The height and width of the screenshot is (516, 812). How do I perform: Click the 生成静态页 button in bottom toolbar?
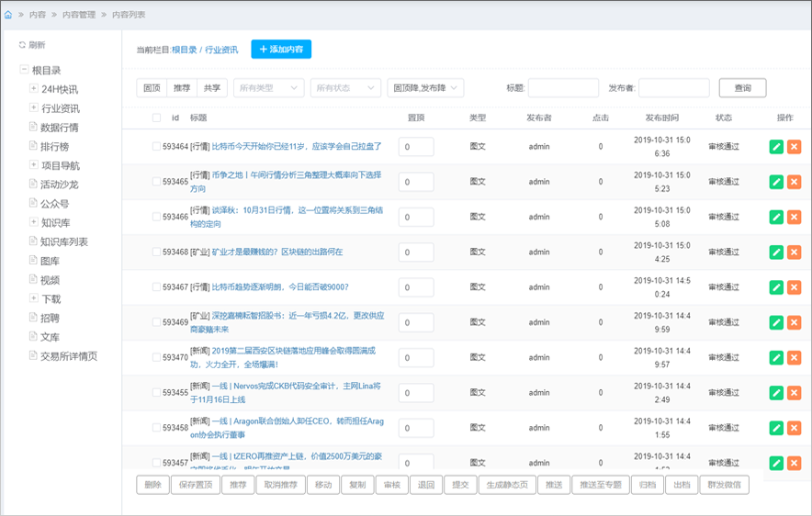[x=508, y=485]
